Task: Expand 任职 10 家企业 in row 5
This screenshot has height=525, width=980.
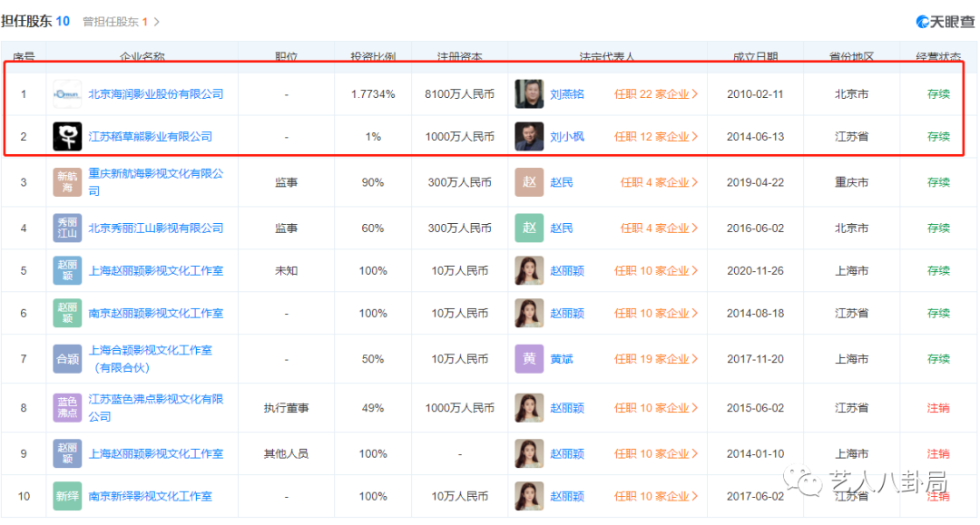Action: pyautogui.click(x=656, y=270)
